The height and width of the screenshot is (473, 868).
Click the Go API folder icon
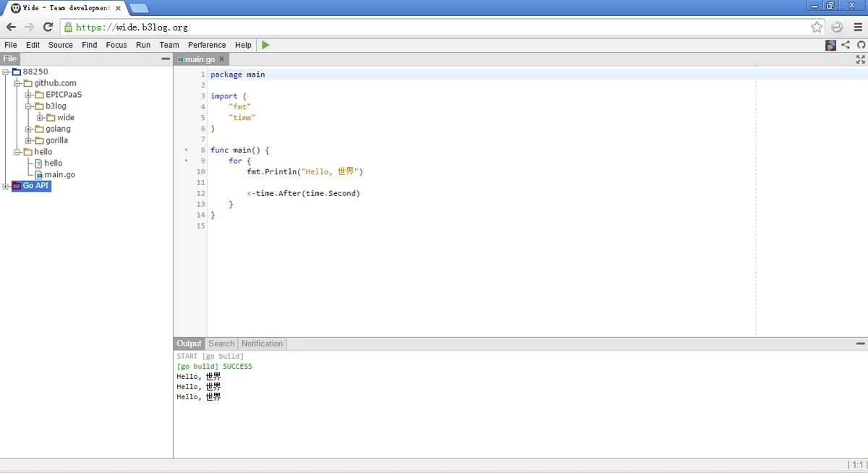click(x=17, y=186)
